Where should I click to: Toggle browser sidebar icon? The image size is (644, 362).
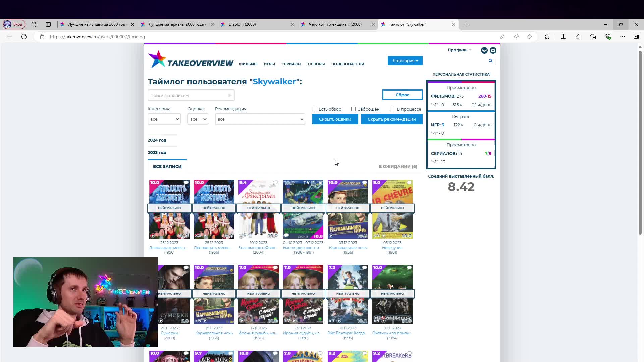(x=636, y=37)
